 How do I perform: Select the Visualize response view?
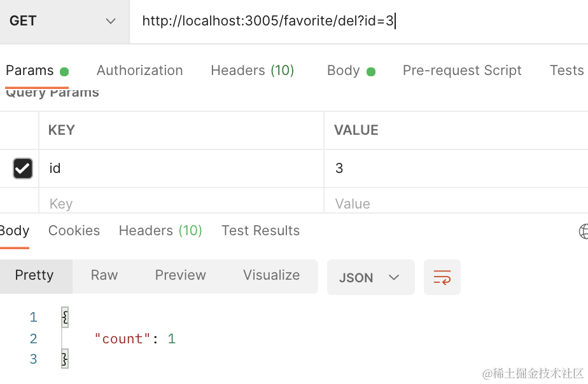(x=271, y=275)
